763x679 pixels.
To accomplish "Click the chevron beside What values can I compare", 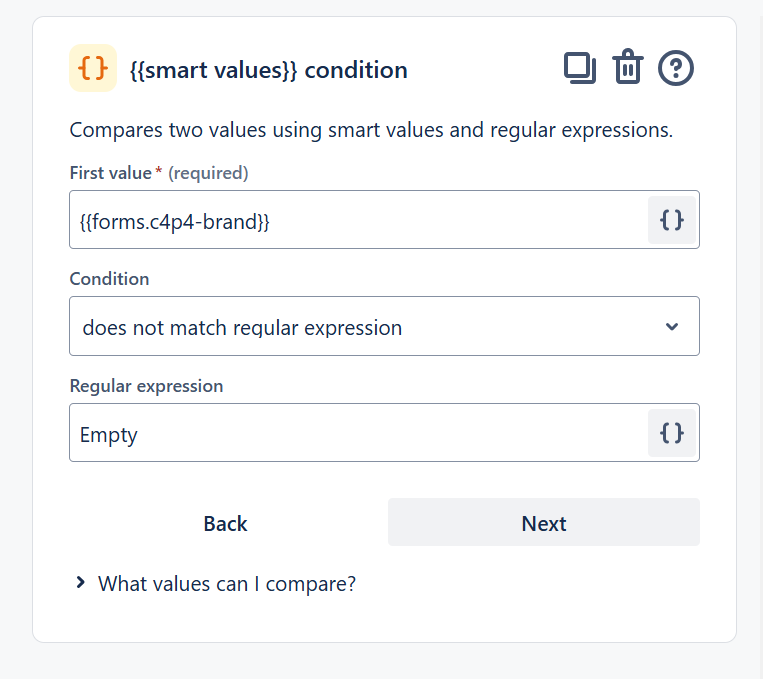I will tap(80, 583).
